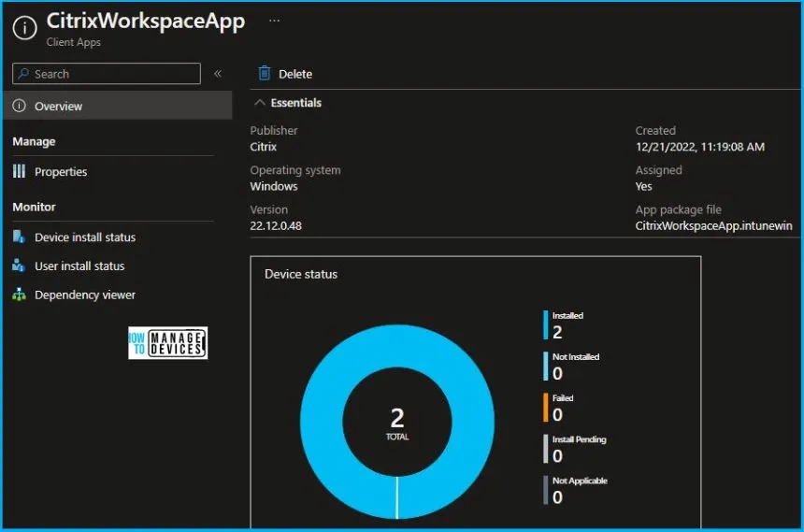Image resolution: width=804 pixels, height=532 pixels.
Task: Click the Assigned value Yes
Action: (x=643, y=186)
